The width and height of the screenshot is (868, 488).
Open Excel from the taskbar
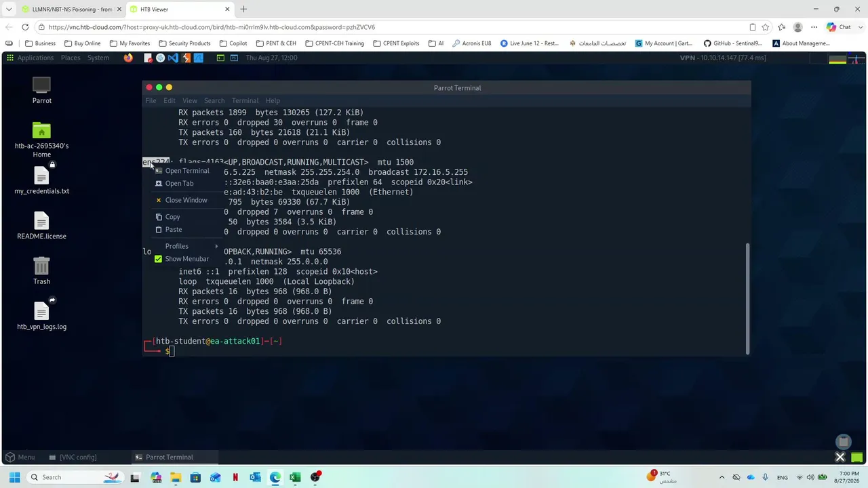point(295,477)
